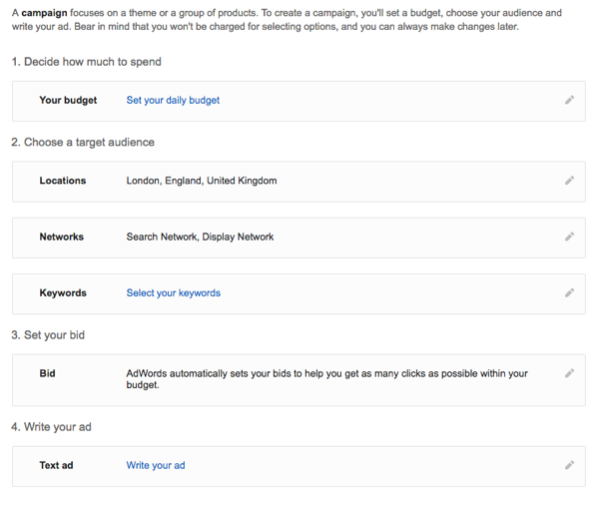Click the pencil icon for Your budget
The image size is (599, 513).
[x=569, y=100]
